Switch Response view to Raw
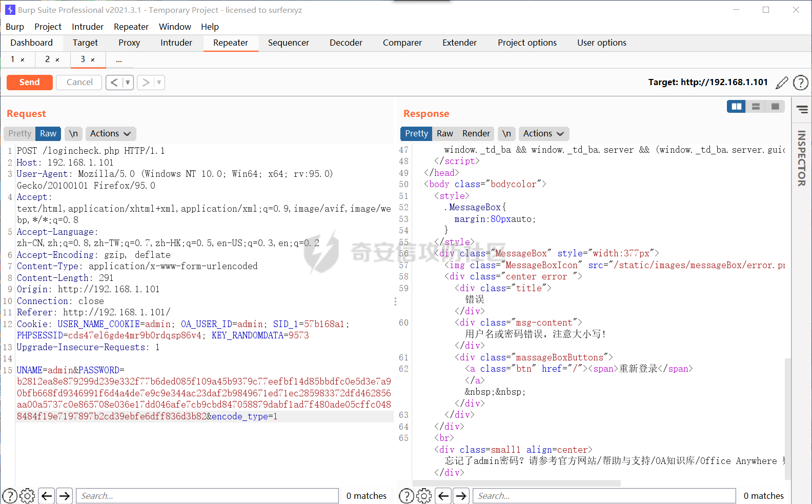Viewport: 812px width, 504px height. click(444, 133)
